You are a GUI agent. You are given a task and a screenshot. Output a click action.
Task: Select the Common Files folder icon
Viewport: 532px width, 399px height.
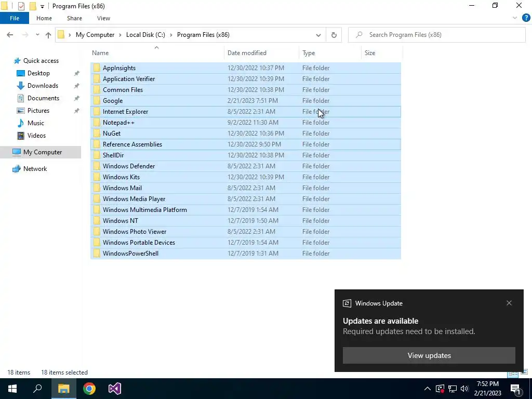97,89
